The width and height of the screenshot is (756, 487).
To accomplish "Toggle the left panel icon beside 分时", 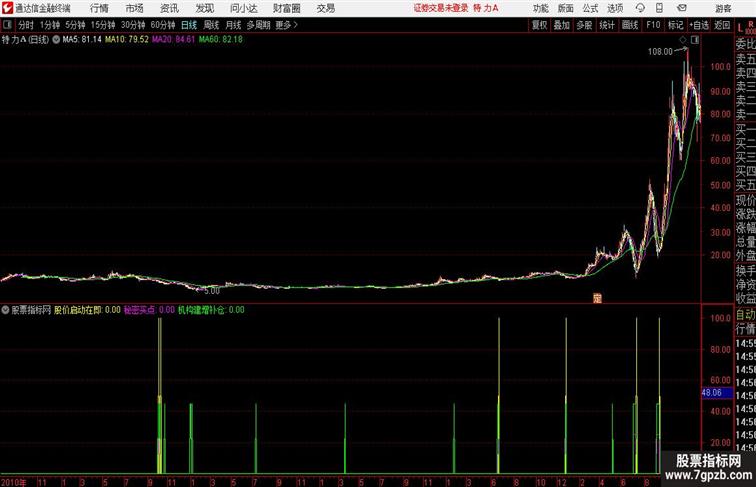I will click(x=7, y=25).
